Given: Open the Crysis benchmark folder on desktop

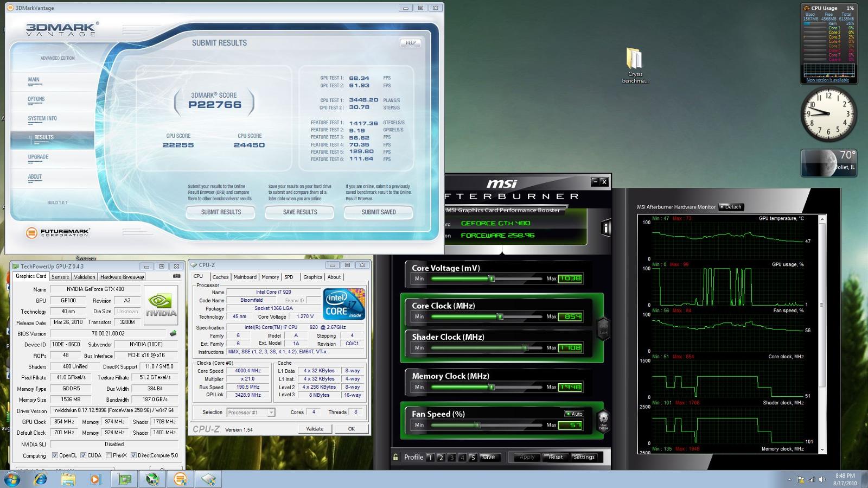Looking at the screenshot, I should (635, 66).
